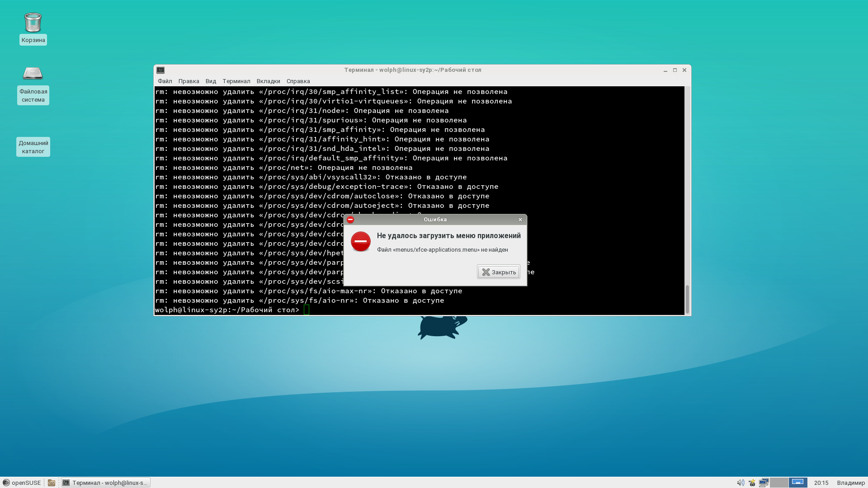Click the terminal window icon in title bar

point(160,70)
